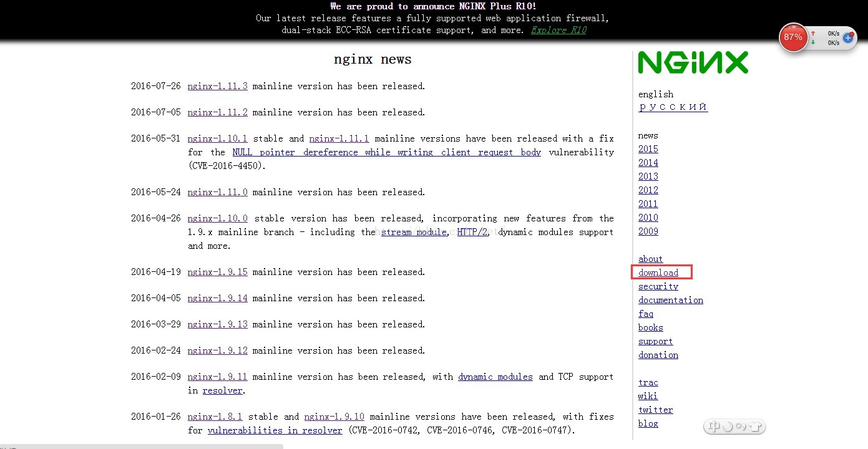Open the wiki link
The width and height of the screenshot is (868, 449).
(x=648, y=396)
